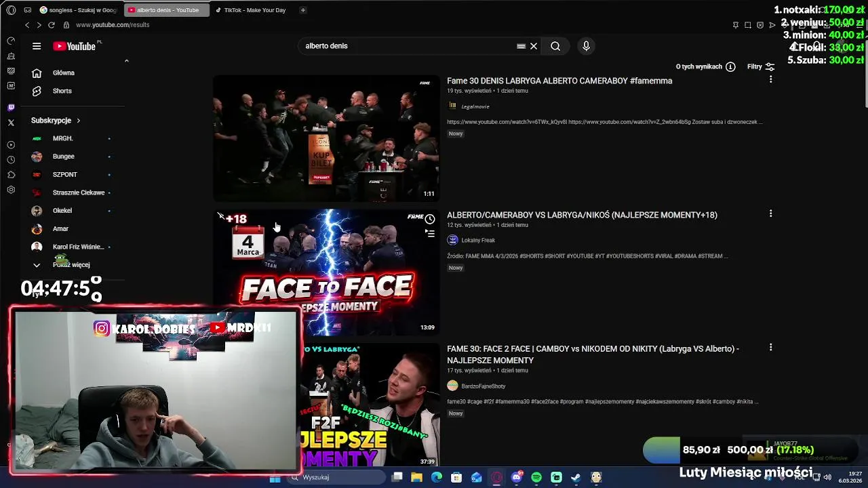This screenshot has width=868, height=488.
Task: Open Spotify from the taskbar
Action: tap(536, 477)
